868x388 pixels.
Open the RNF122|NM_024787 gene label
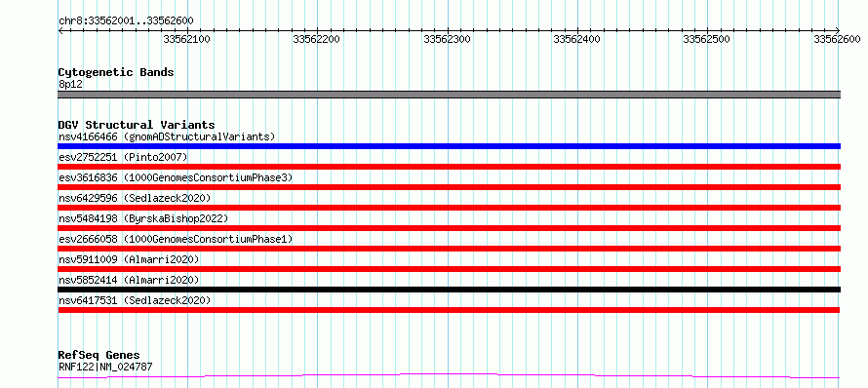[105, 367]
